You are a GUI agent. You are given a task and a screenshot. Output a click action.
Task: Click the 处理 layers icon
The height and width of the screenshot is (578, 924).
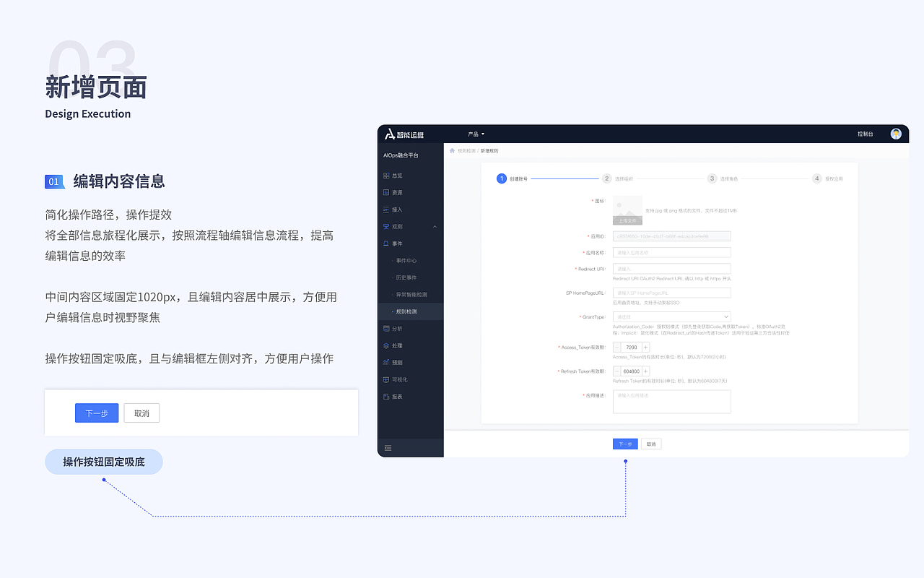[x=386, y=345]
